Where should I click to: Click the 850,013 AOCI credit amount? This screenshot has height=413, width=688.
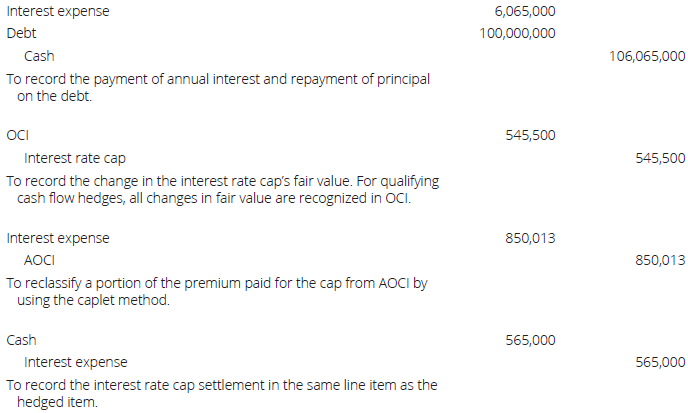(660, 261)
